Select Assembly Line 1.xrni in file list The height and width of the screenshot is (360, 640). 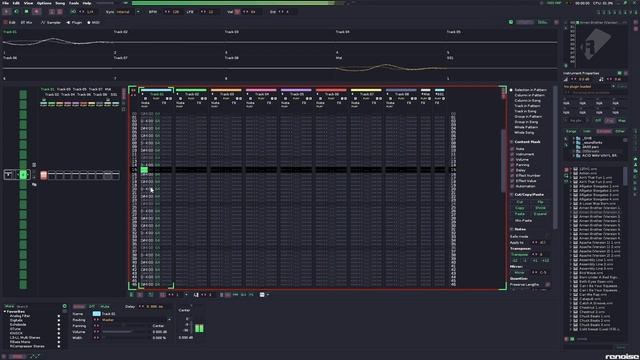[x=596, y=260]
